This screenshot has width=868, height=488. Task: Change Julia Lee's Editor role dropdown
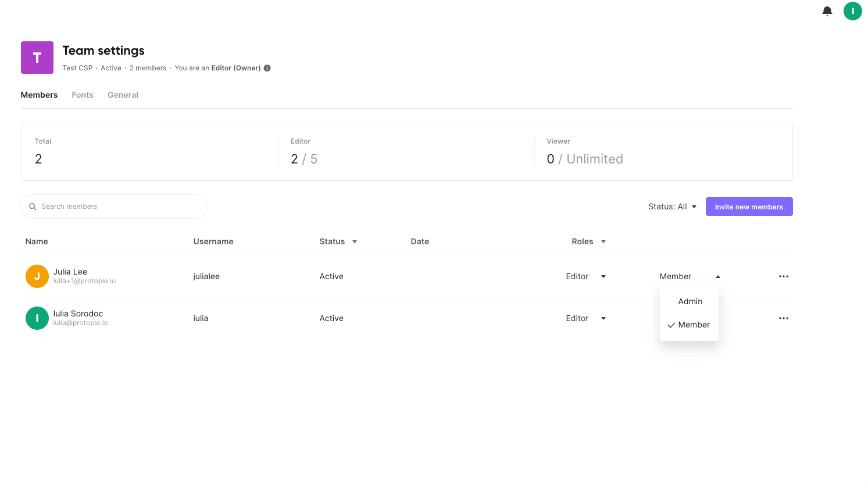coord(586,276)
